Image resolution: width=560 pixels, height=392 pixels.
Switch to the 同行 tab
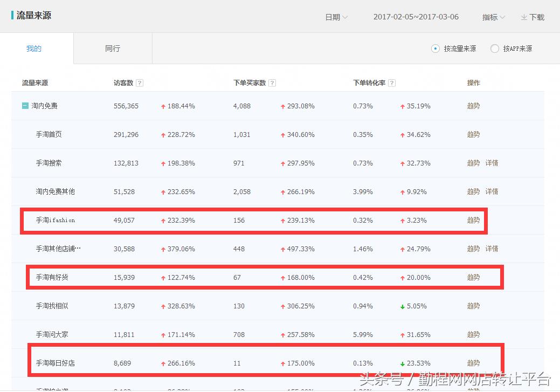coord(113,49)
